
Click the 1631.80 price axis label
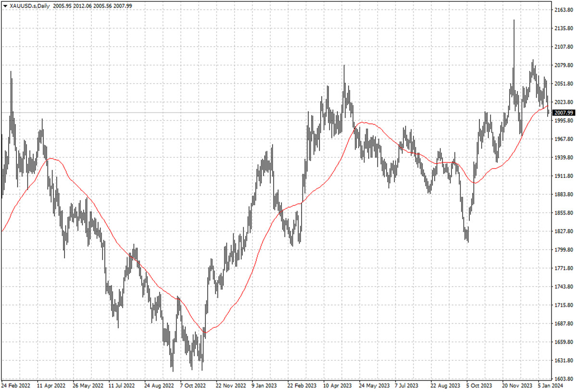point(563,361)
